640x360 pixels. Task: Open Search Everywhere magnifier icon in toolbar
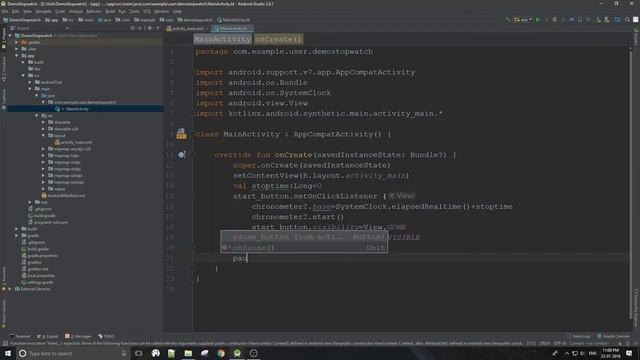pyautogui.click(x=627, y=20)
